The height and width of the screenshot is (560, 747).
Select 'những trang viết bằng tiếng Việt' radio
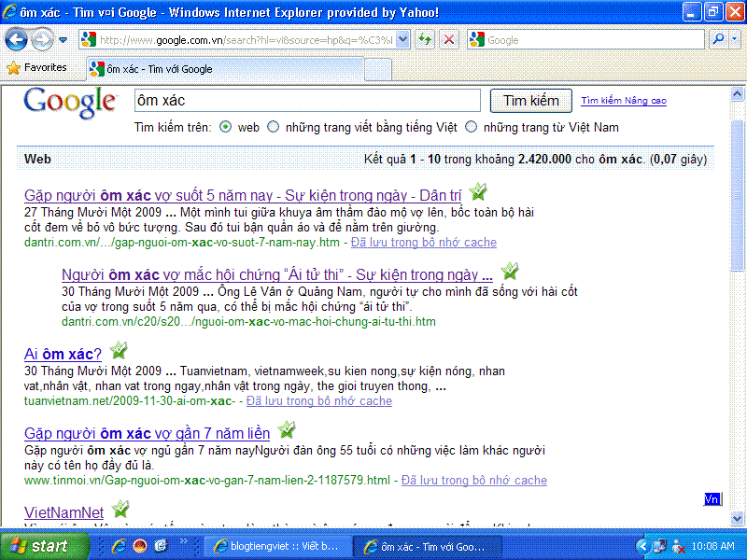point(273,127)
